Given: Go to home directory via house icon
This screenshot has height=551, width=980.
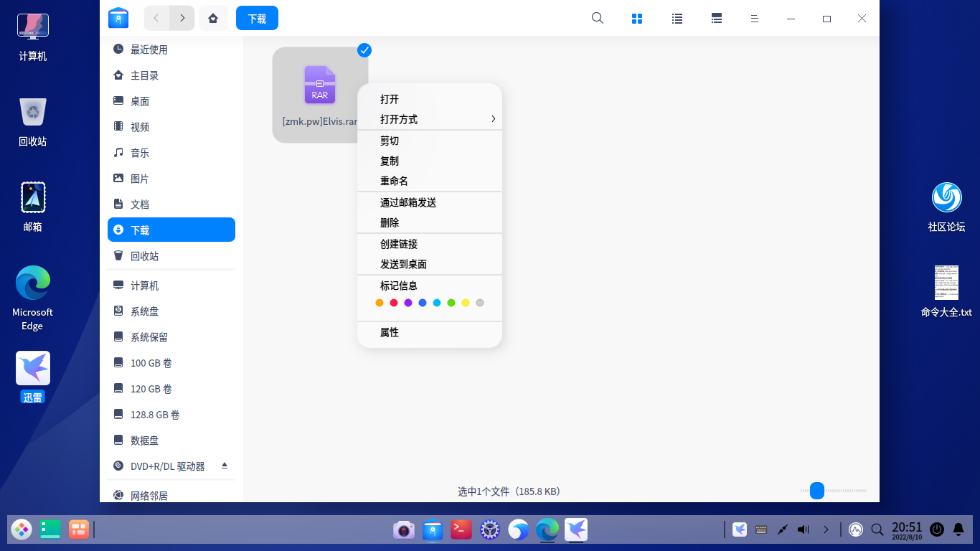Looking at the screenshot, I should pos(212,18).
